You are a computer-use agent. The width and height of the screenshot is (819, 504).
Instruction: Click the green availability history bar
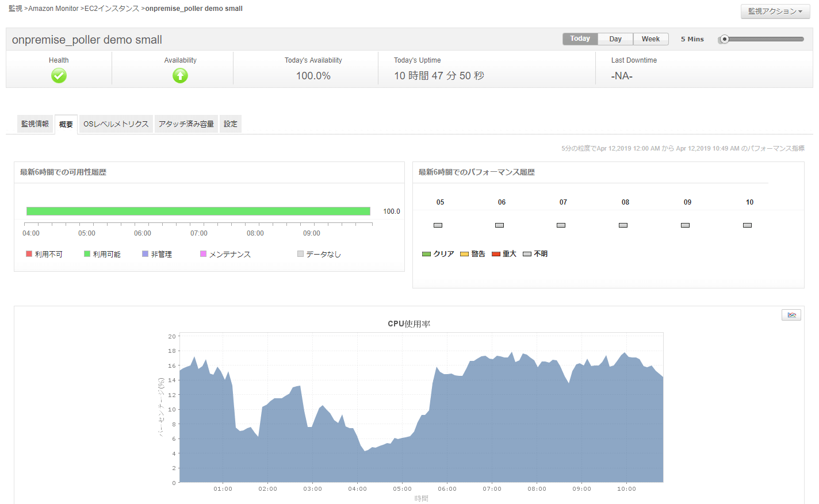[198, 211]
